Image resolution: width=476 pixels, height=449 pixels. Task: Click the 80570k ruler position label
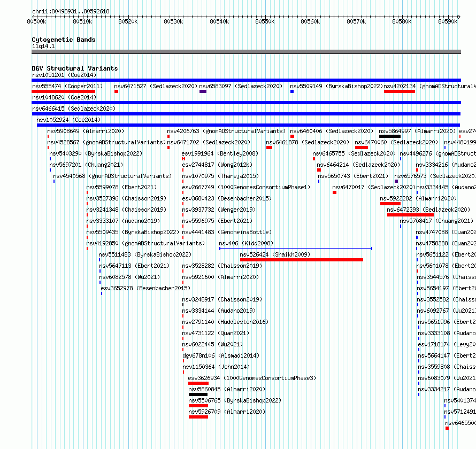[x=356, y=21]
